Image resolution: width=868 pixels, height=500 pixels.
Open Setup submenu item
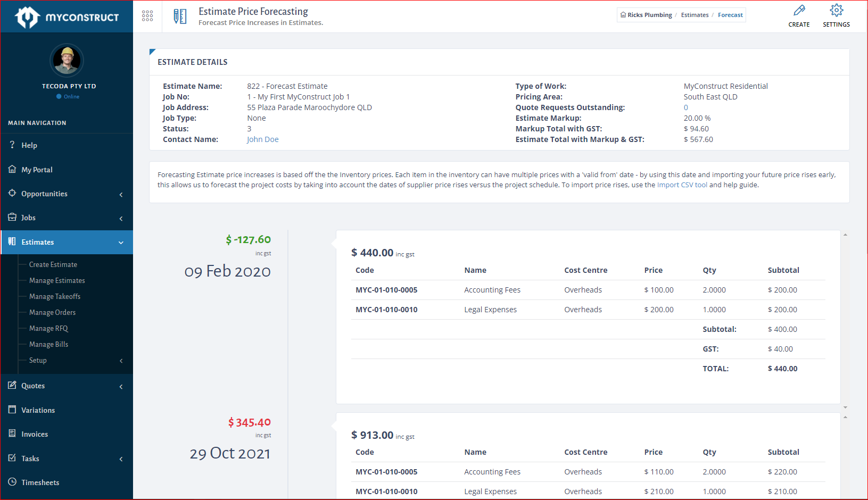point(38,360)
